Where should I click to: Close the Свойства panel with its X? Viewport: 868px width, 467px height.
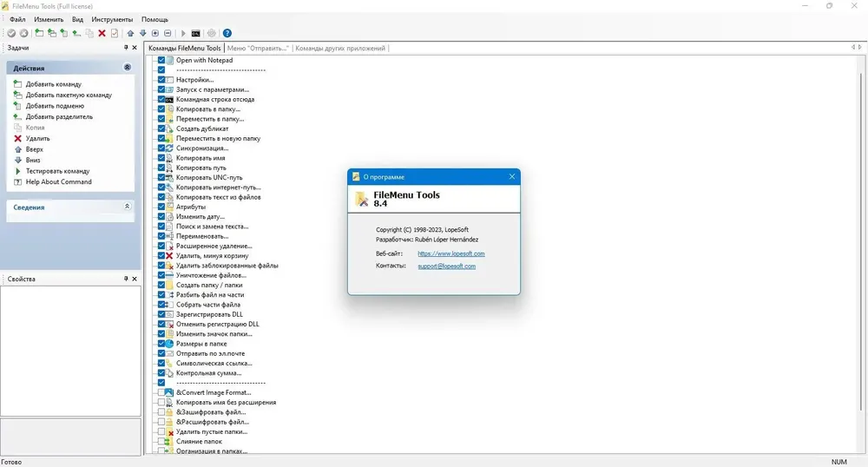(135, 279)
